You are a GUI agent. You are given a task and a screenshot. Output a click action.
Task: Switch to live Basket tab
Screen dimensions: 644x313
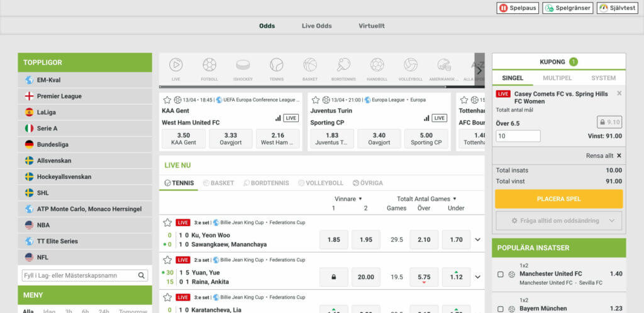[x=218, y=183]
